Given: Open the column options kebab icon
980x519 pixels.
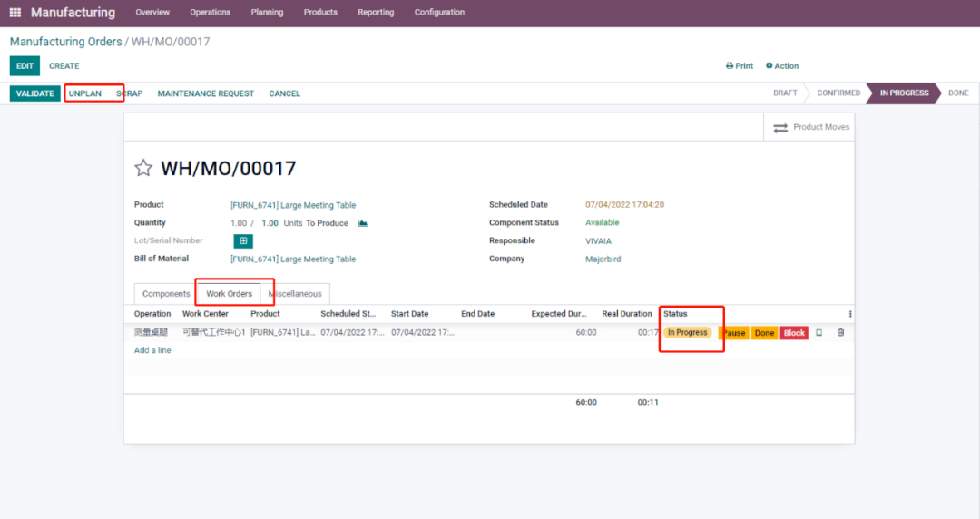Looking at the screenshot, I should click(849, 314).
